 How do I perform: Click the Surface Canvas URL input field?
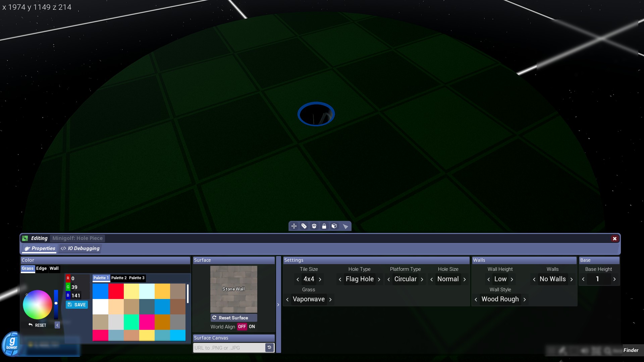(229, 348)
